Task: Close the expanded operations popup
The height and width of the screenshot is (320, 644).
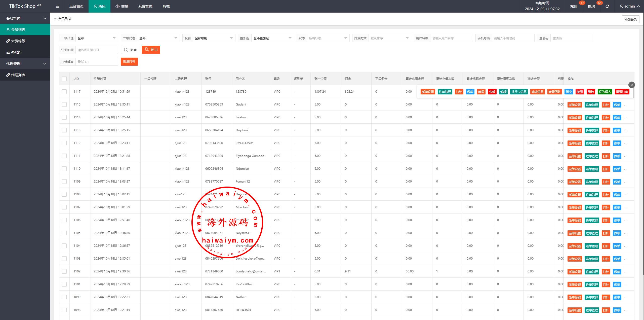Action: tap(631, 85)
